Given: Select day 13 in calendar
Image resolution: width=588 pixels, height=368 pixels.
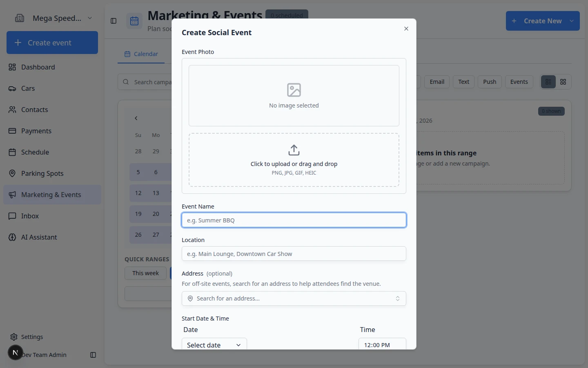Looking at the screenshot, I should click(156, 193).
